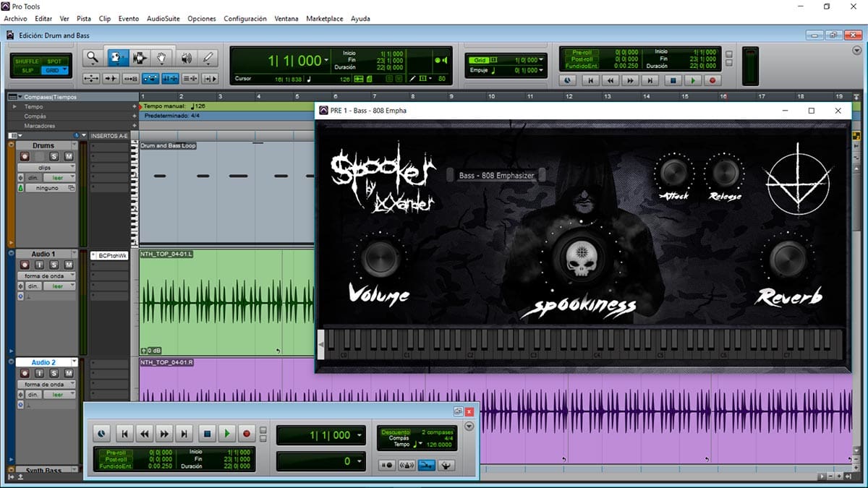The image size is (868, 488).
Task: Open the Editar menu
Action: click(43, 18)
